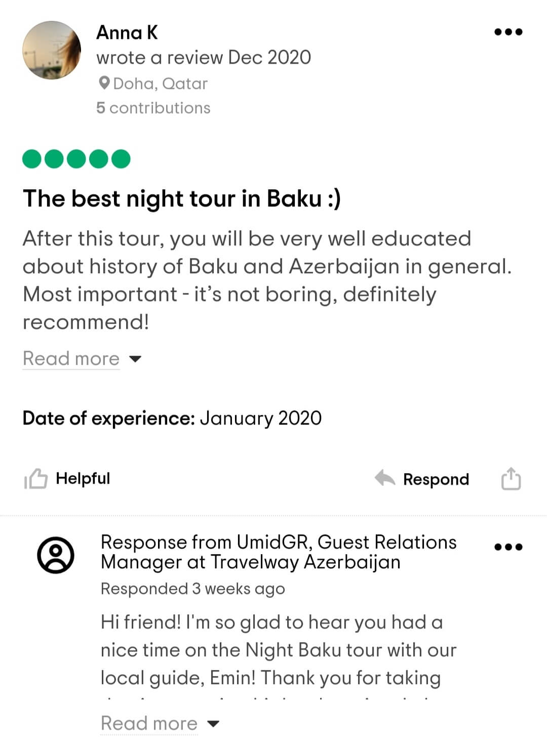
Task: Open the reviewer name Anna K
Action: point(127,33)
